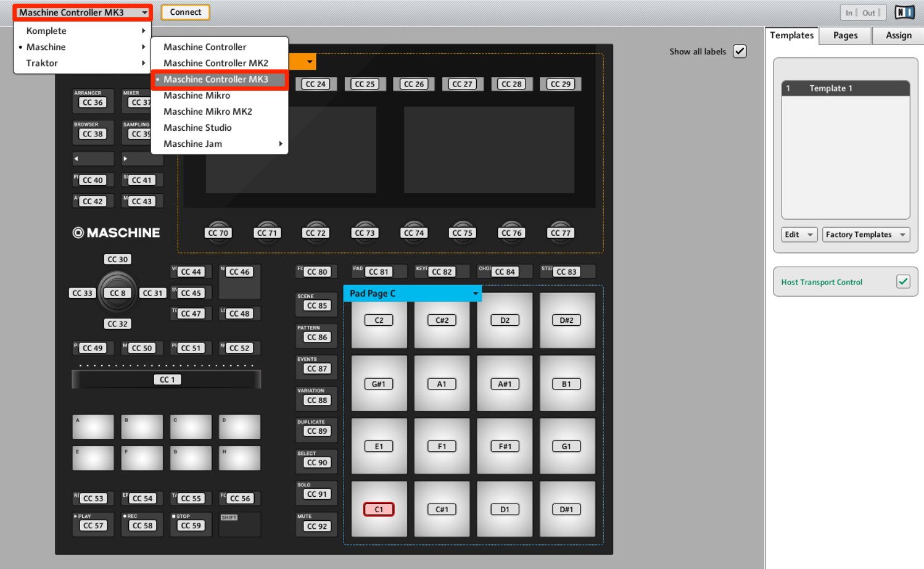Click the left controller display screen

(291, 150)
